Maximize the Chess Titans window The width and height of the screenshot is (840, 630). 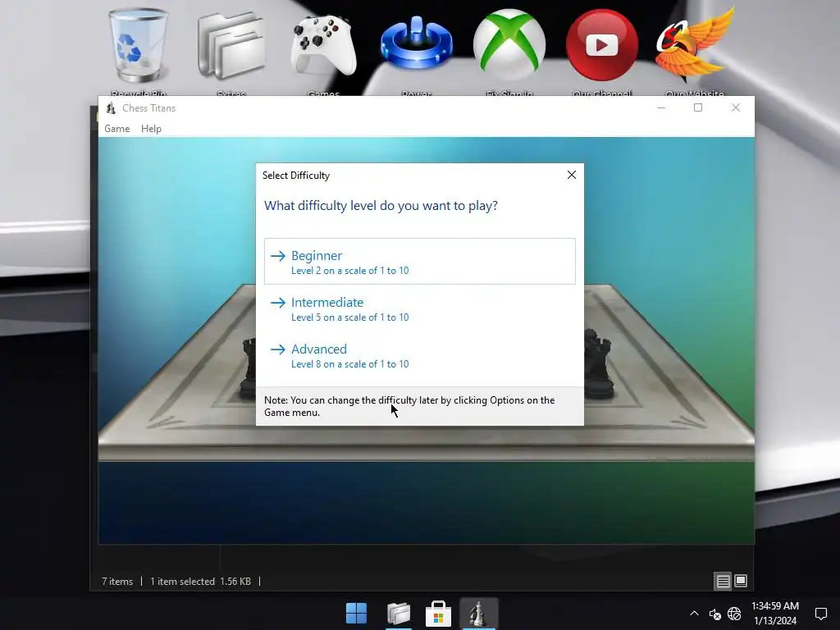698,107
